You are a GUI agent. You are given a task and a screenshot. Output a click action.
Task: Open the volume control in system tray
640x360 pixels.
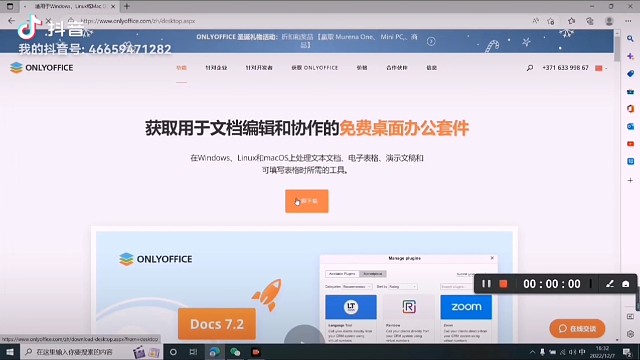click(572, 352)
